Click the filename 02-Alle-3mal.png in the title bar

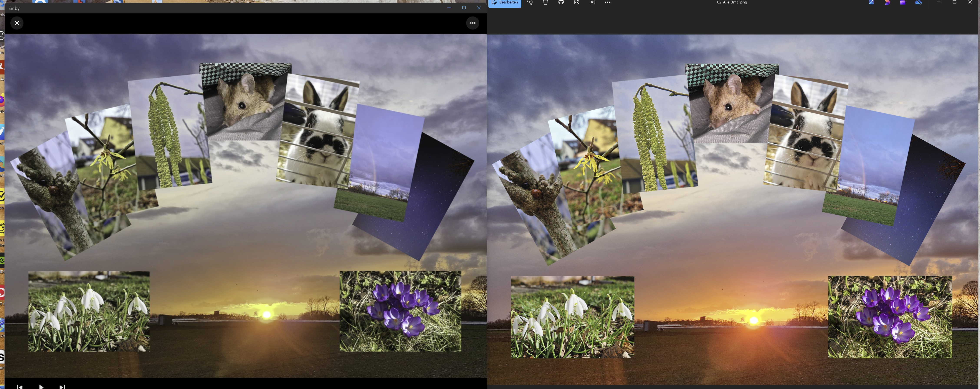[x=730, y=3]
